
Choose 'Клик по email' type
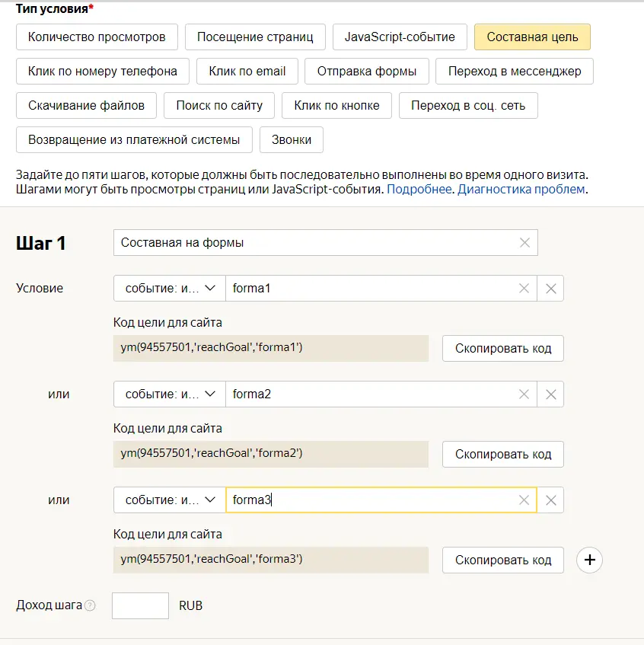pos(247,71)
